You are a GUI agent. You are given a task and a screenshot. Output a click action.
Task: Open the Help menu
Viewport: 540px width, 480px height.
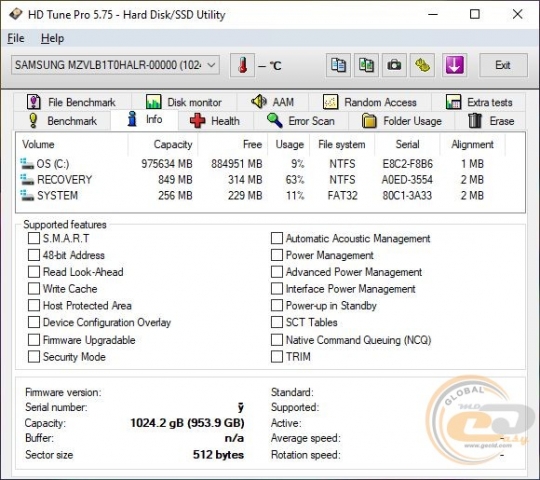click(52, 38)
